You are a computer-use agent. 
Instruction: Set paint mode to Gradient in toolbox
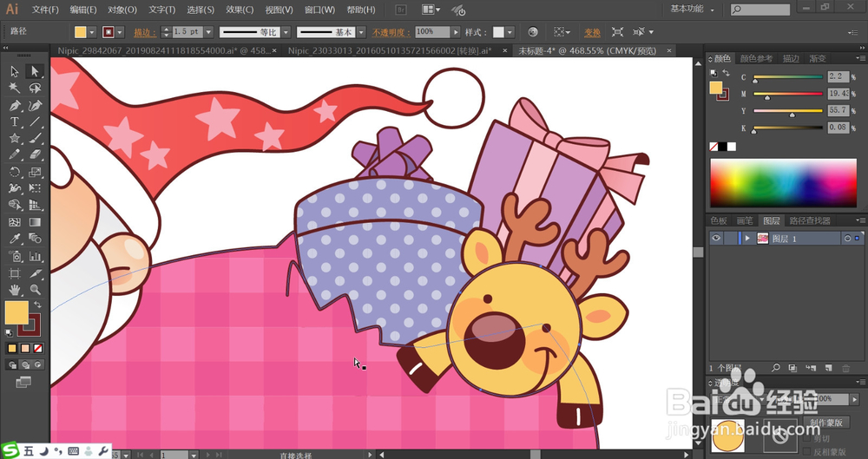point(25,348)
